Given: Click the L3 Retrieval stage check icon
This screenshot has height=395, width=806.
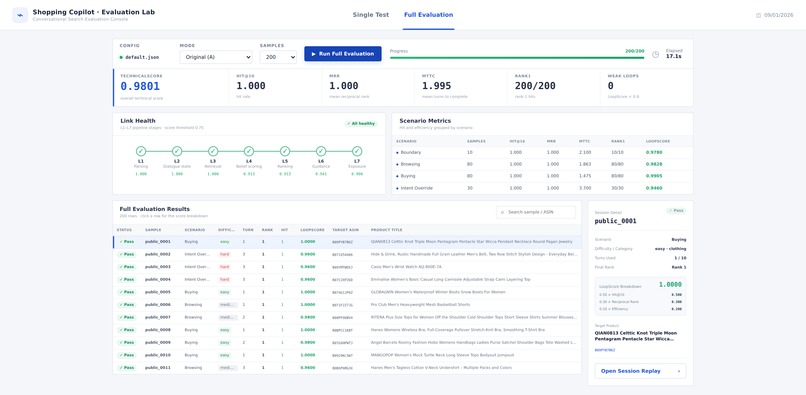Looking at the screenshot, I should 213,151.
